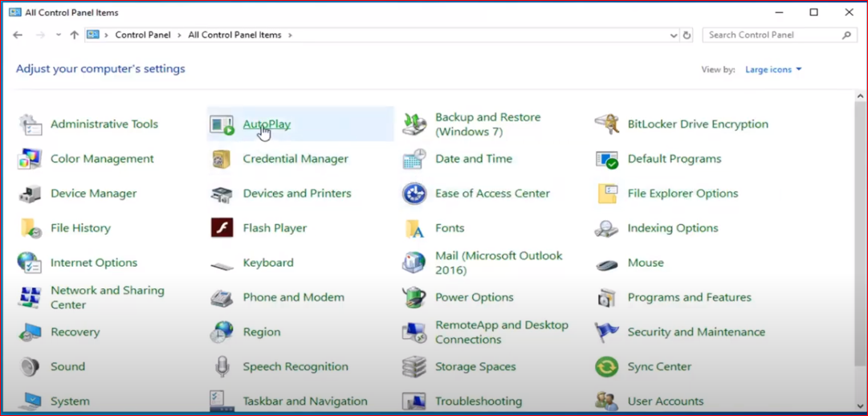Open the Sync Center icon
Image resolution: width=868 pixels, height=416 pixels.
tap(606, 367)
